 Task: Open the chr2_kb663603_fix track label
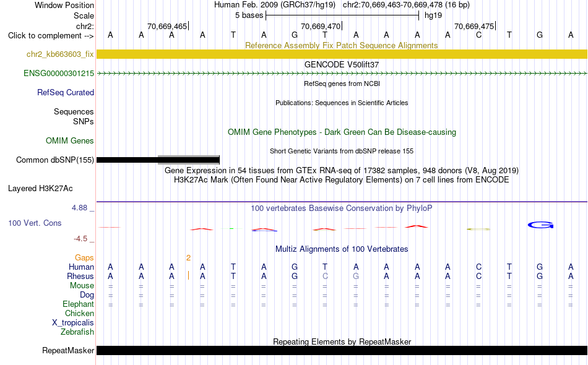click(60, 54)
